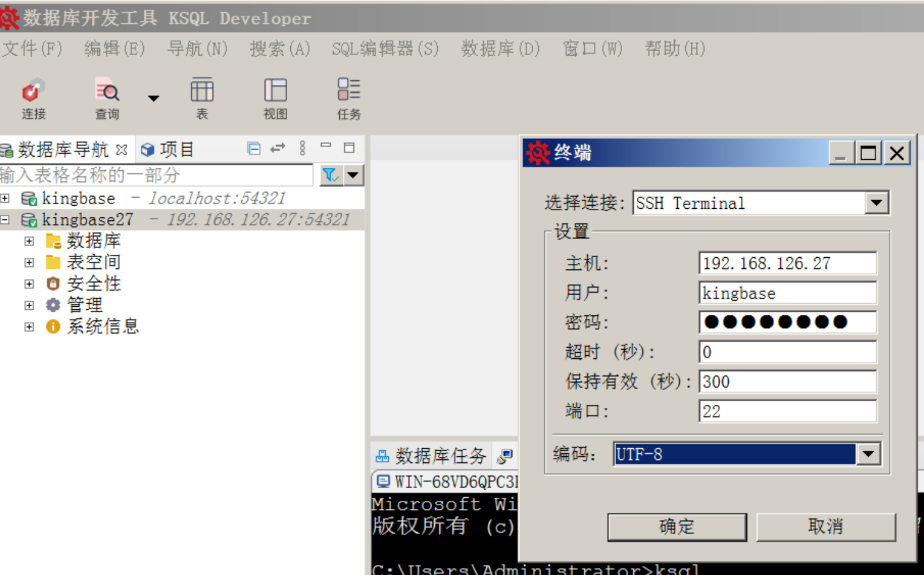Click the collapse-all icon in database navigator
This screenshot has width=924, height=575.
254,148
